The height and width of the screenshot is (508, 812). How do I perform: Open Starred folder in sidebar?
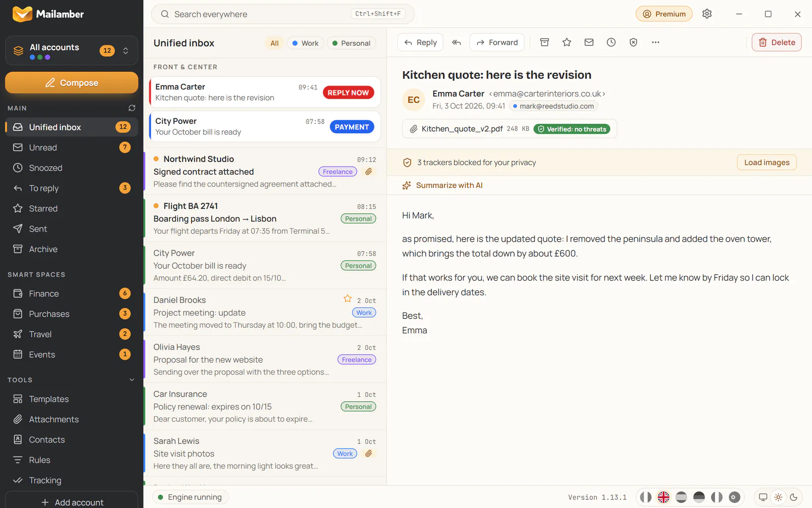72,208
